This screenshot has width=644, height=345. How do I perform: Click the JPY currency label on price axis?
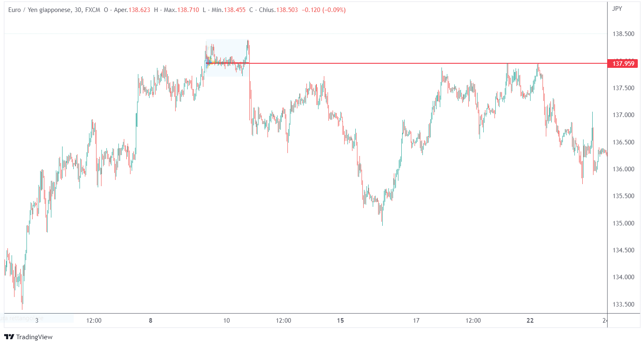pos(617,9)
